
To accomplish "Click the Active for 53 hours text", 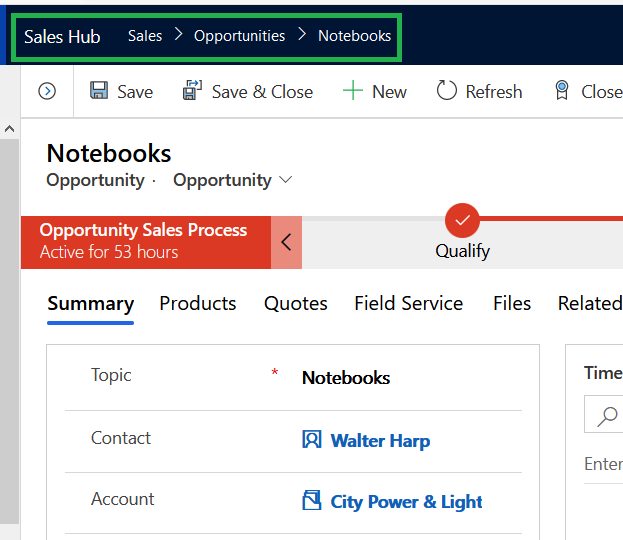I will tap(109, 252).
